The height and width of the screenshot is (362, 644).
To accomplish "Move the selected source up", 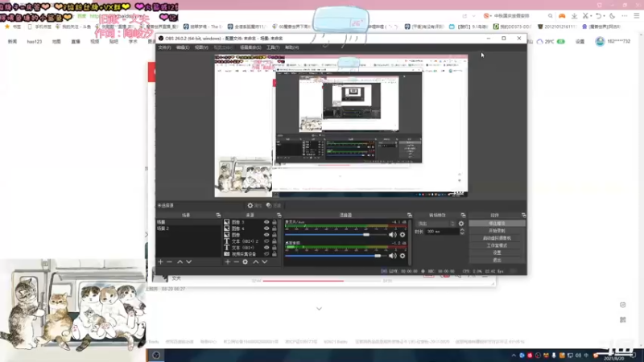I will (x=255, y=262).
